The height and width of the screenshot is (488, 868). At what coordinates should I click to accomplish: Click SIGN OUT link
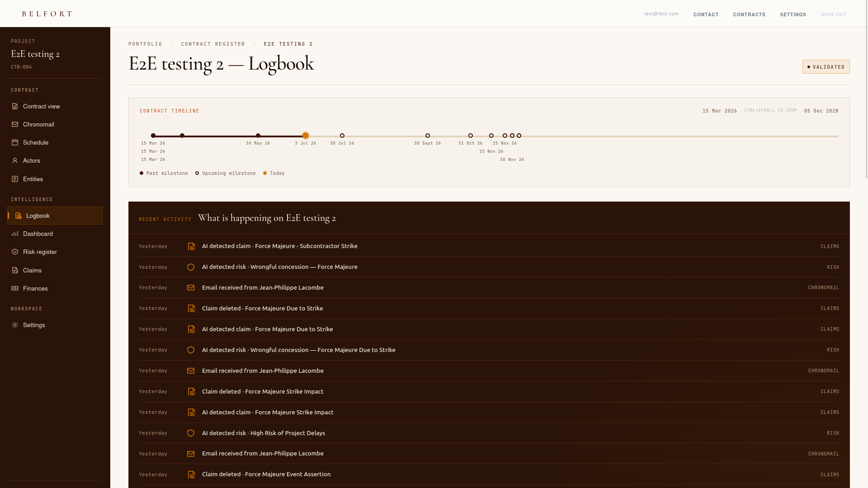[x=833, y=14]
